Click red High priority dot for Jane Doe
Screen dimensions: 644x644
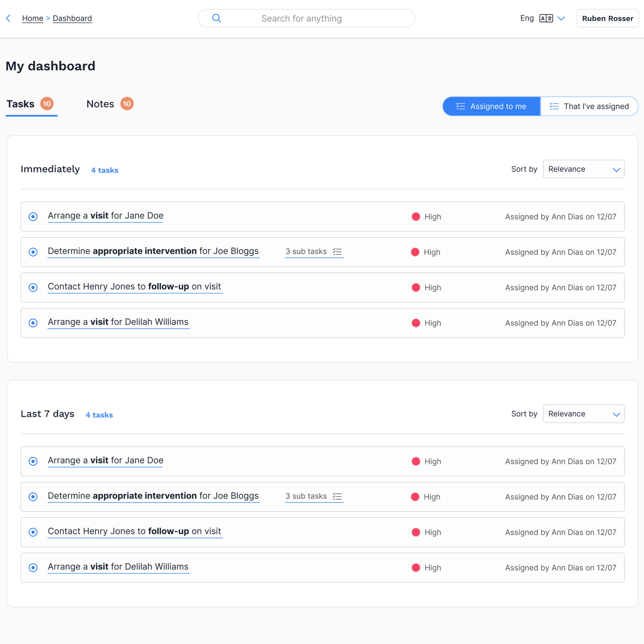click(416, 217)
